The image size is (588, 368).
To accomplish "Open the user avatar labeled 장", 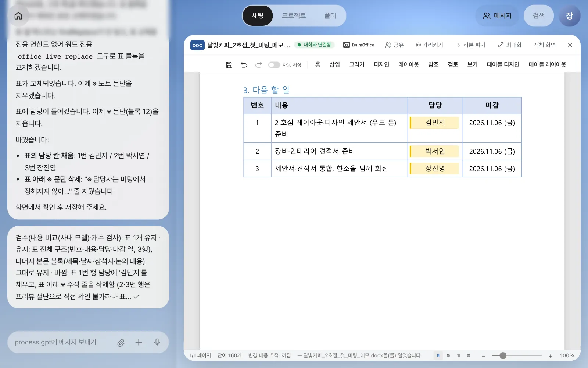I will 570,16.
